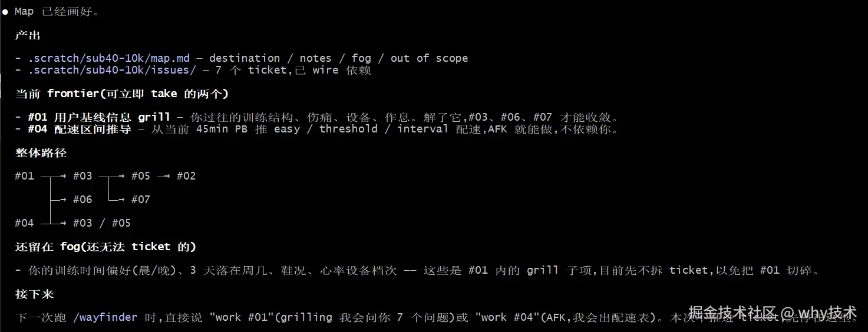This screenshot has height=332, width=868.
Task: Click #02 node in the path diagram
Action: click(186, 176)
